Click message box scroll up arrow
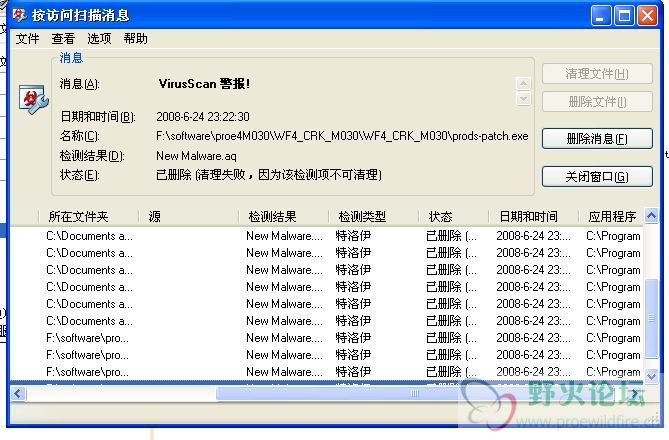Screen dimensions: 669x440 (x=524, y=84)
